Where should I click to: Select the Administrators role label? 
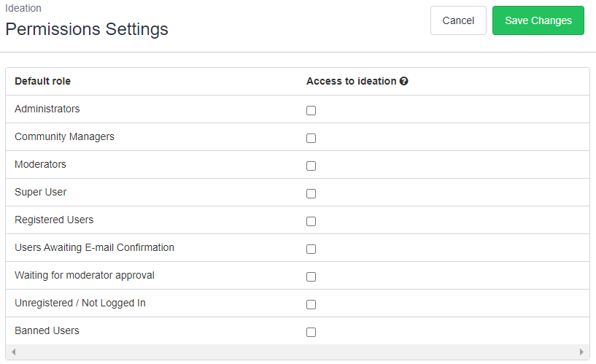point(47,109)
